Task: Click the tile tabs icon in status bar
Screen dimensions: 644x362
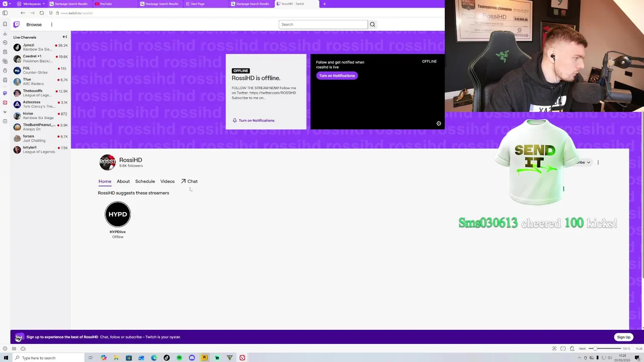Action: [x=563, y=348]
